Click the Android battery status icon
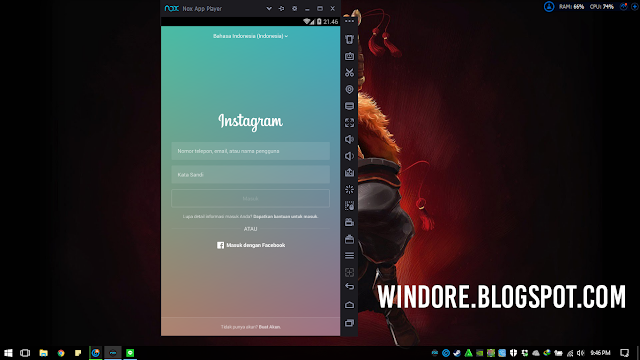The image size is (640, 360). coord(319,22)
